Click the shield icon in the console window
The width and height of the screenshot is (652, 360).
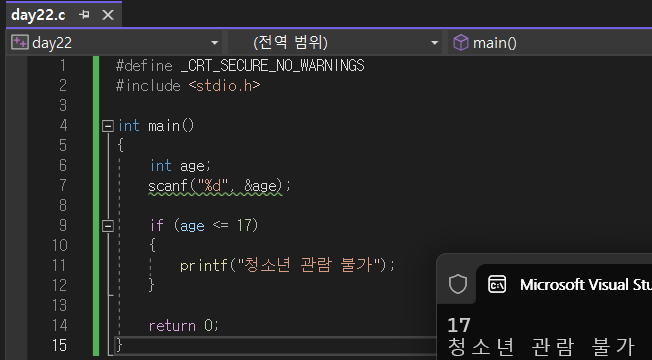[x=458, y=285]
